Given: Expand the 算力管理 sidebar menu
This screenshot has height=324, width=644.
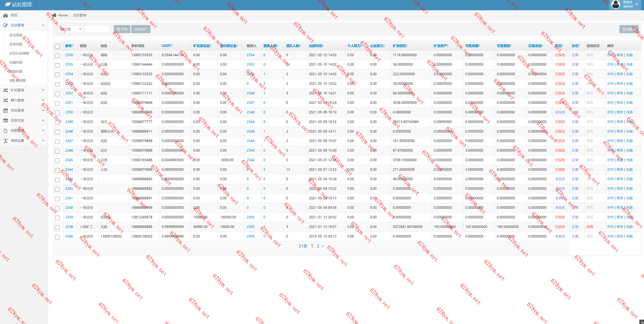Looking at the screenshot, I should tap(24, 100).
